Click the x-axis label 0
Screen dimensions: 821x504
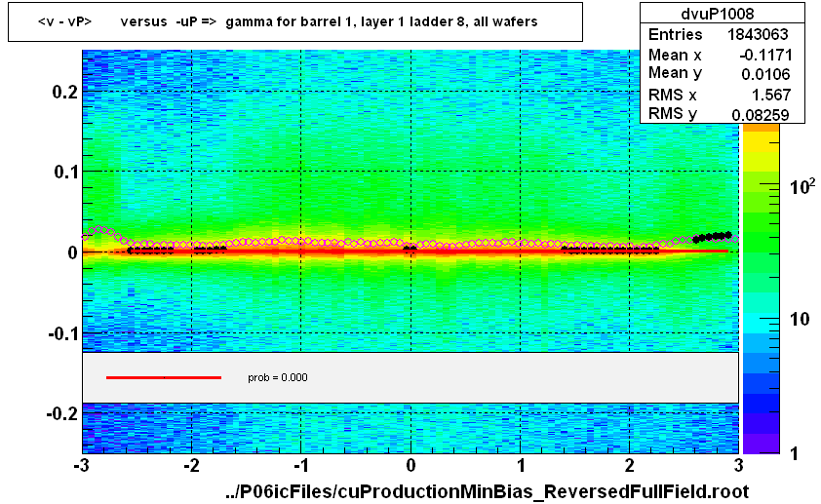coord(410,465)
